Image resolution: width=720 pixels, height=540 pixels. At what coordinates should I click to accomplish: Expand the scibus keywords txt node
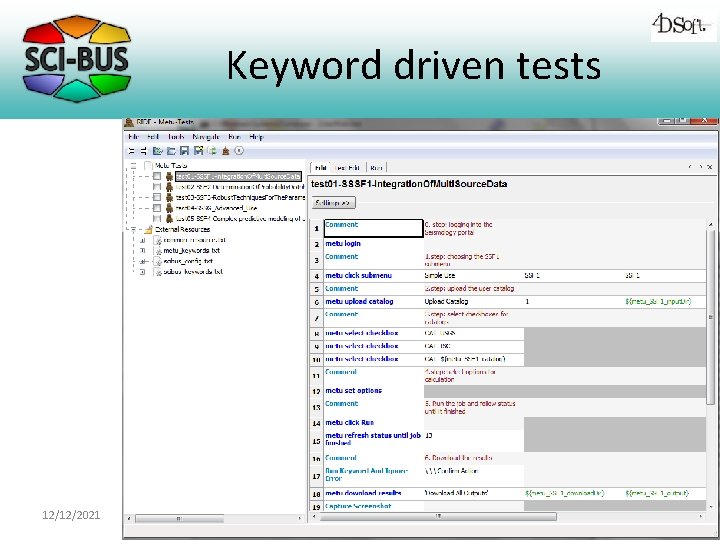click(142, 272)
